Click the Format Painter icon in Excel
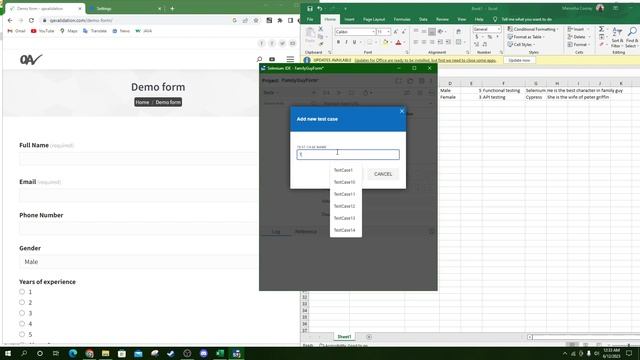Screen dimensions: 640x360 coord(321,44)
